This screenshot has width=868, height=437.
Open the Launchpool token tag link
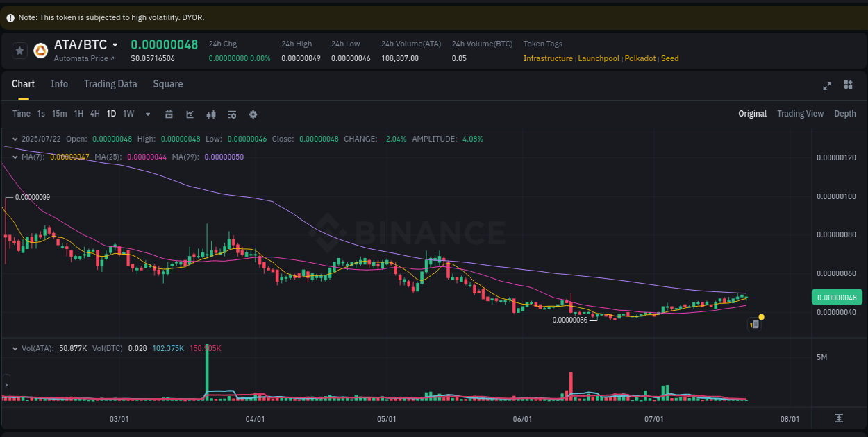pyautogui.click(x=599, y=58)
